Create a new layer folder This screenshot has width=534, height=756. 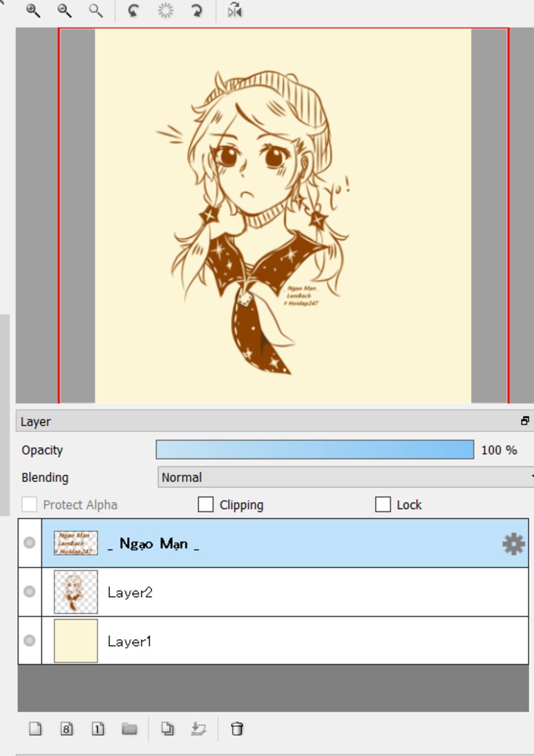pos(129,728)
